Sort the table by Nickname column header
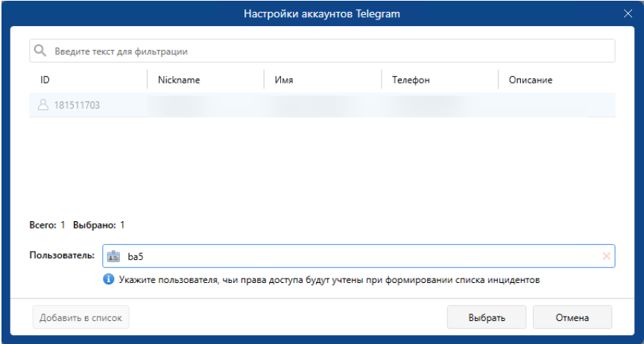The image size is (644, 344). (179, 80)
